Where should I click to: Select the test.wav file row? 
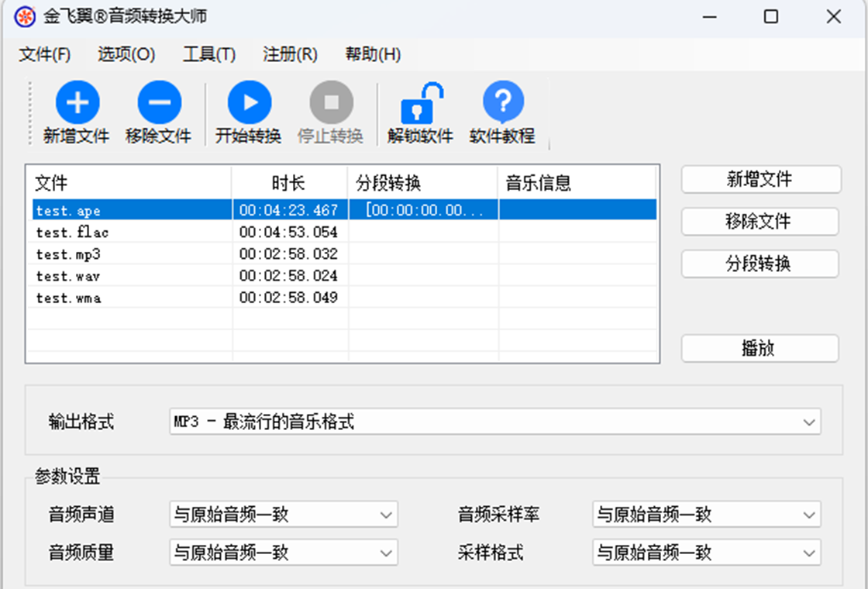344,276
